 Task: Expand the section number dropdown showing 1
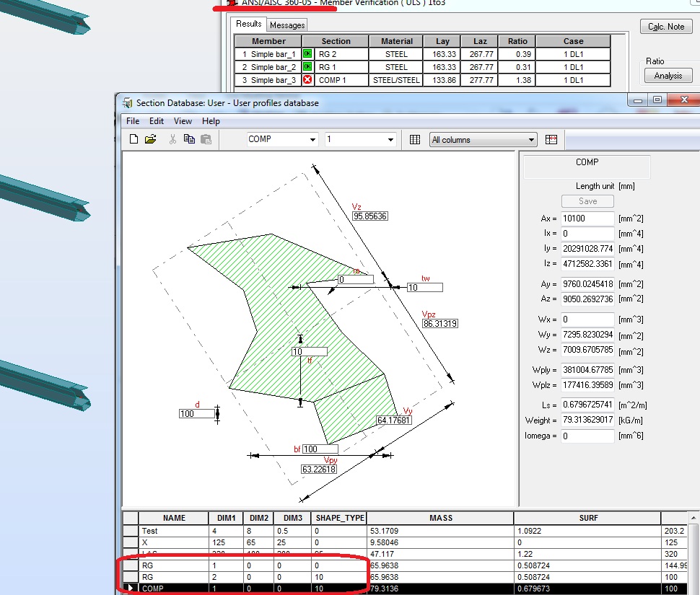coord(390,138)
